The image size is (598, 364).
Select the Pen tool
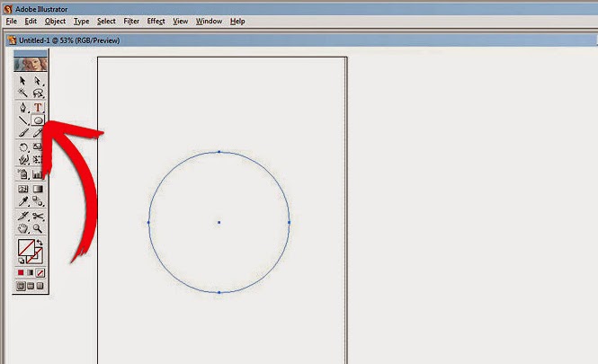pyautogui.click(x=22, y=108)
